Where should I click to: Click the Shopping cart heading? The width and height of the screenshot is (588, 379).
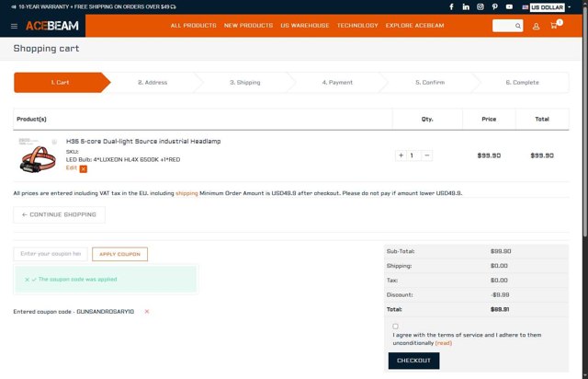[46, 49]
